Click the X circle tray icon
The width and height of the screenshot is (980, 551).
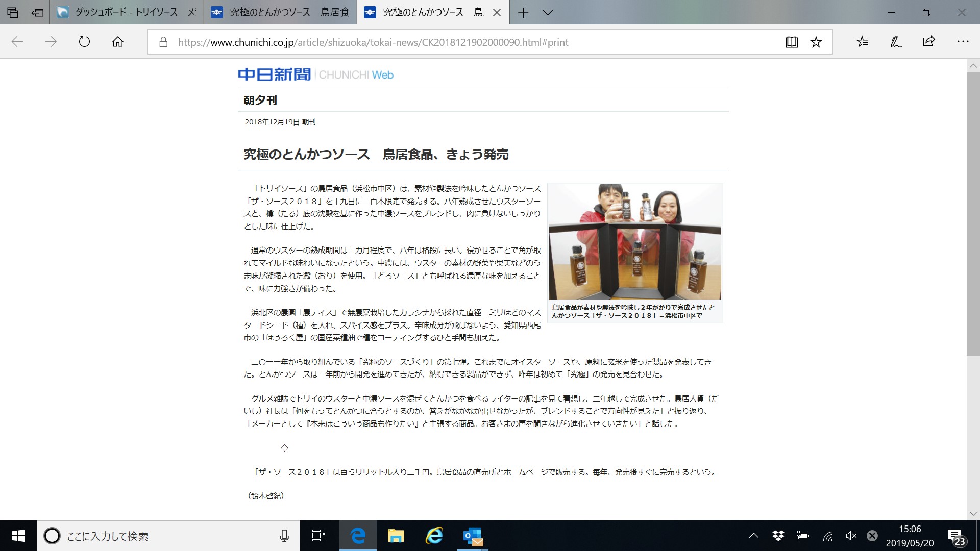[x=872, y=536]
